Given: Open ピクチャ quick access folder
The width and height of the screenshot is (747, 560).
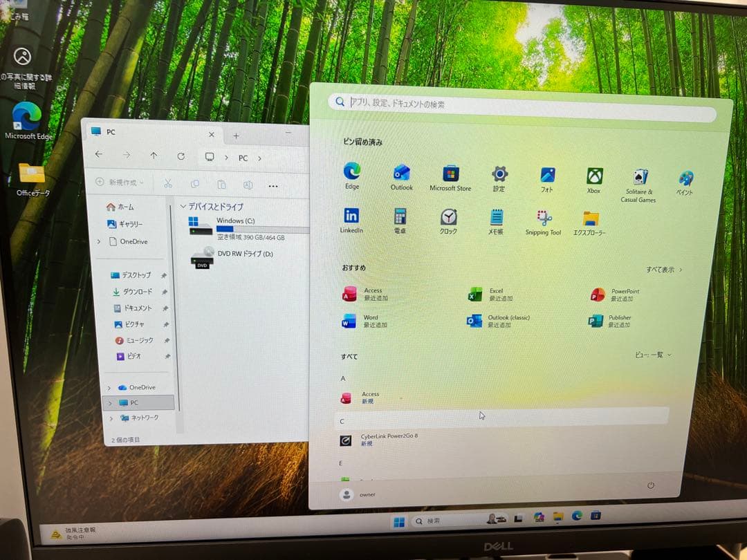Looking at the screenshot, I should pos(129,324).
